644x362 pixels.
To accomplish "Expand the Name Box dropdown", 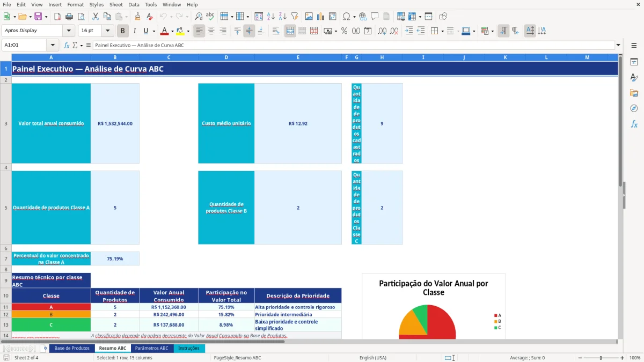I will coord(53,45).
